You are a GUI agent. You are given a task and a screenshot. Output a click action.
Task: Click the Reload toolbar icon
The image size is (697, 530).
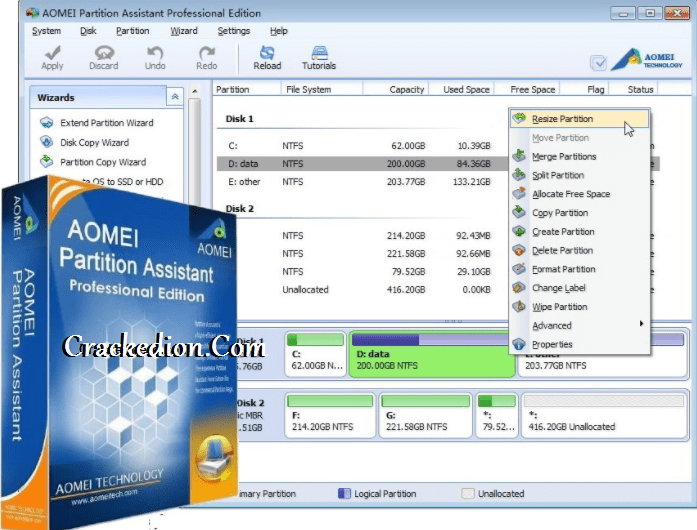pos(267,52)
